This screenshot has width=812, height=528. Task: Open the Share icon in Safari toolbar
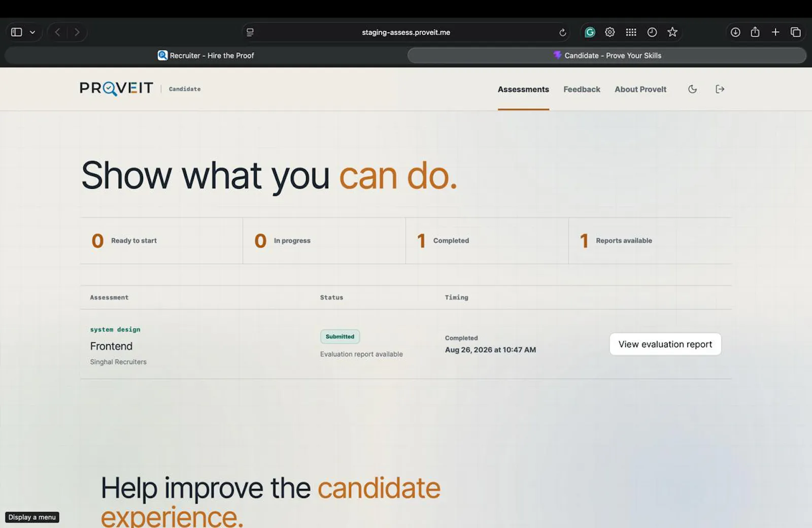click(x=755, y=32)
